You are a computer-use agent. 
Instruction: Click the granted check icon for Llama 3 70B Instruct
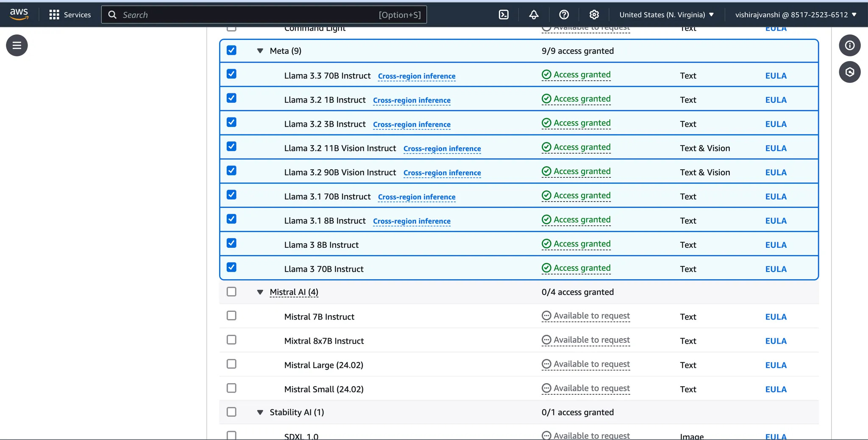pyautogui.click(x=547, y=268)
